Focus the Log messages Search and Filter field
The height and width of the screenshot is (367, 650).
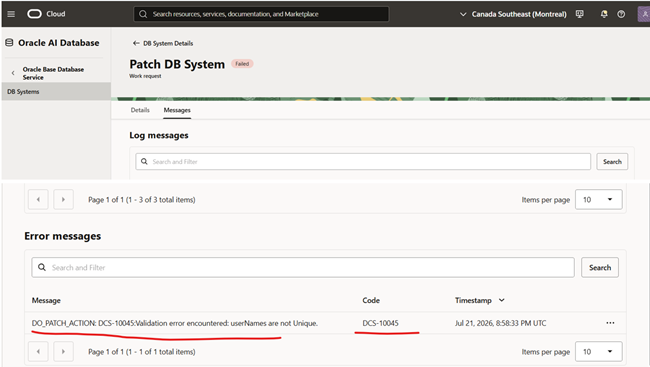click(363, 161)
